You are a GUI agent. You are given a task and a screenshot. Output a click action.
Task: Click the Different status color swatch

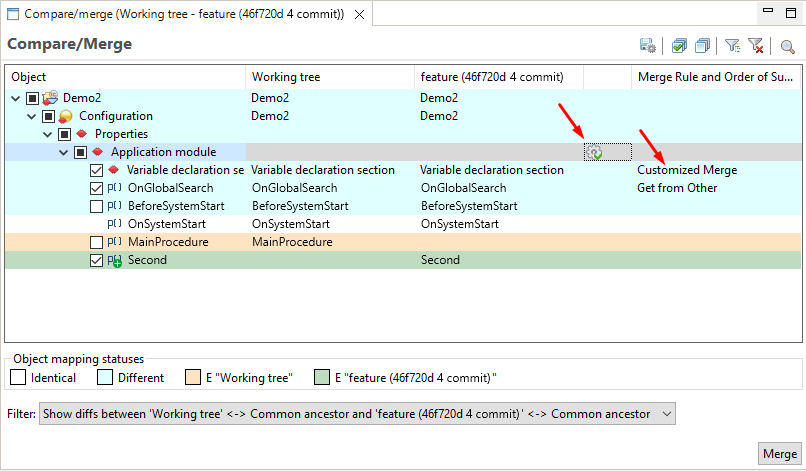(x=106, y=377)
